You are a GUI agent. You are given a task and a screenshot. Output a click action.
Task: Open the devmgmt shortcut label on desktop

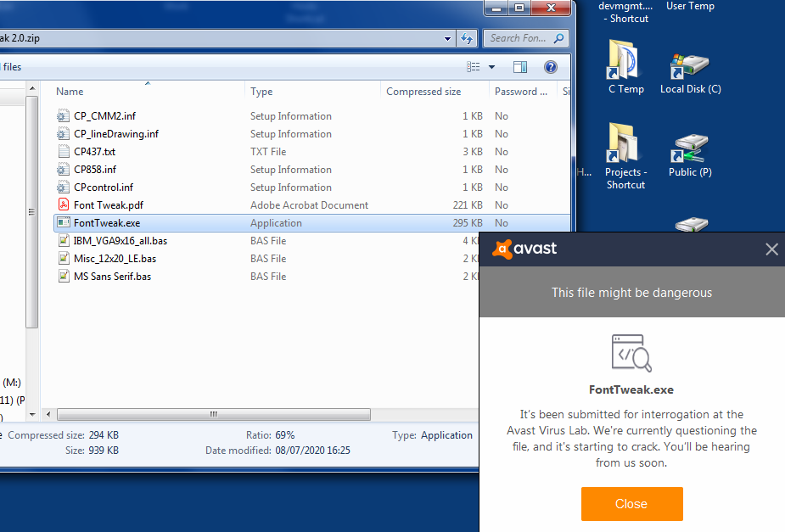[x=625, y=13]
